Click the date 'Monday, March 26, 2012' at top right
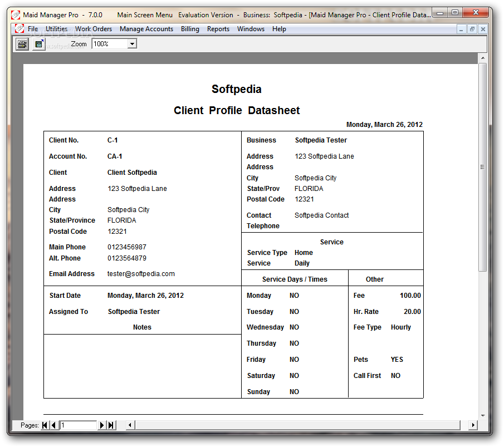Screen dimensions: 504x447 (x=384, y=125)
